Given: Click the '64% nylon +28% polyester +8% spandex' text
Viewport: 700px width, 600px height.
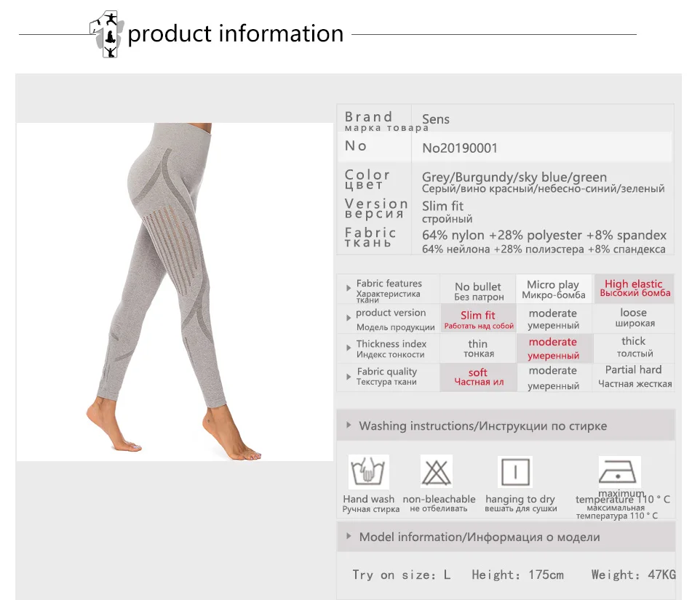Looking at the screenshot, I should pyautogui.click(x=544, y=235).
